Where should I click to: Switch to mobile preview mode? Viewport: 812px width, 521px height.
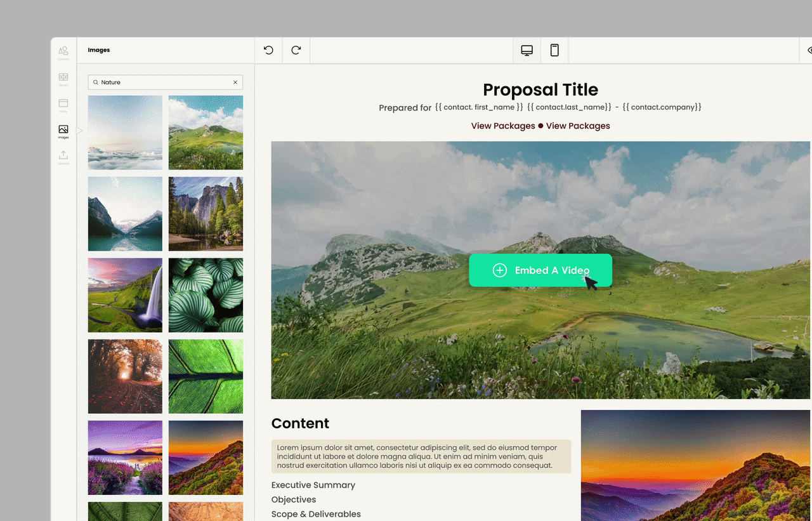click(554, 51)
